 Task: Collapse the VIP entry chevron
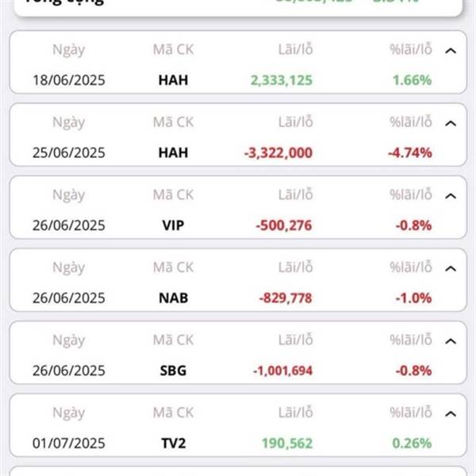[451, 196]
